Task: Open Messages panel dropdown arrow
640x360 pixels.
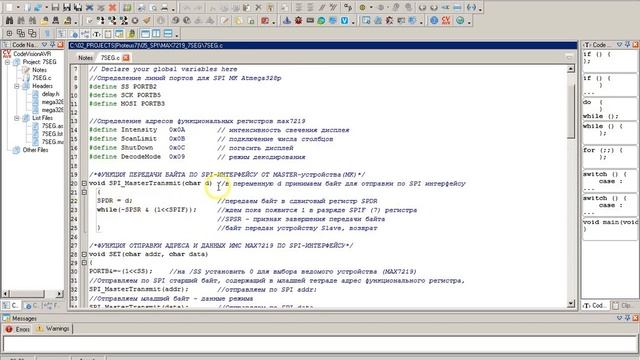Action: pos(619,318)
